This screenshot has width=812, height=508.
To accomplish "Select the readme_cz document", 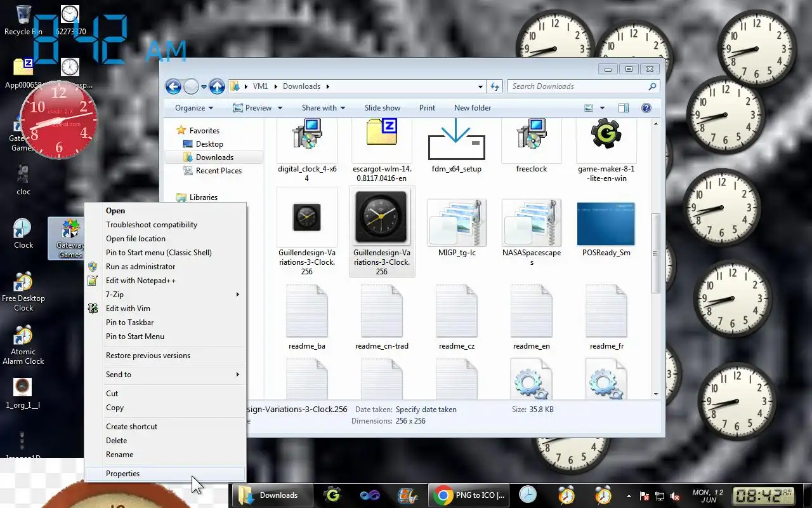I will tap(457, 317).
